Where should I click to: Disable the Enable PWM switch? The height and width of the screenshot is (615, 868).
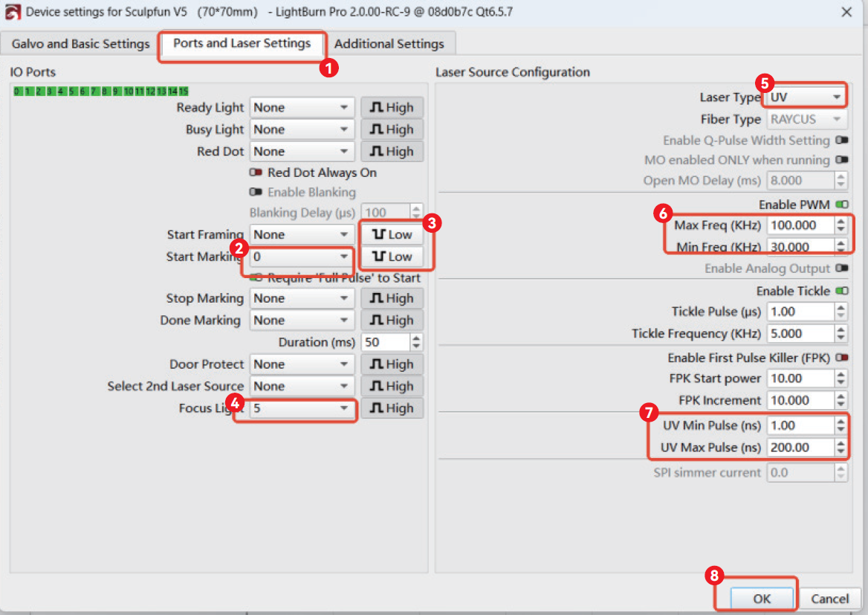(841, 205)
